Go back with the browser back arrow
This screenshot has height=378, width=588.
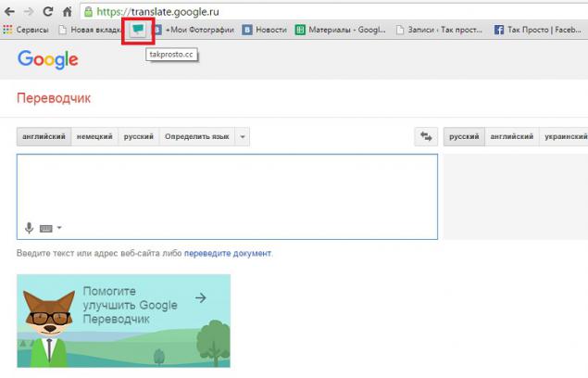(10, 12)
